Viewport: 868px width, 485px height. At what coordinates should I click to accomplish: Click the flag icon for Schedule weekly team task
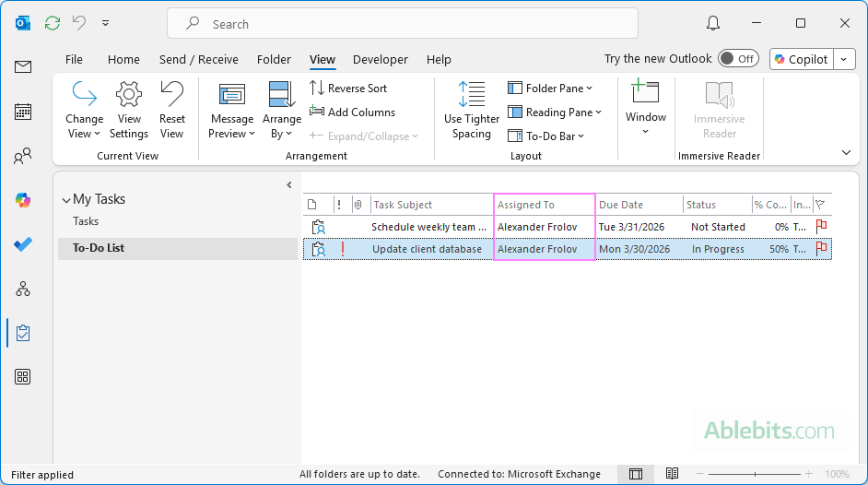(x=822, y=226)
